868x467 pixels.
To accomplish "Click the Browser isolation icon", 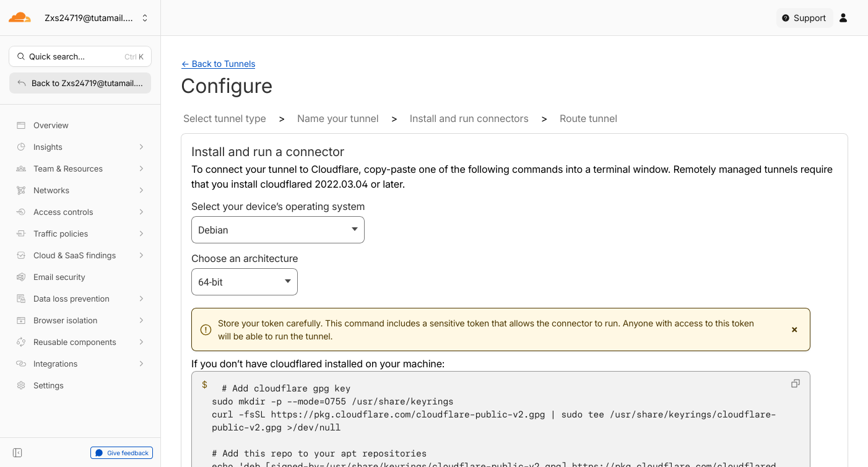I will 21,320.
